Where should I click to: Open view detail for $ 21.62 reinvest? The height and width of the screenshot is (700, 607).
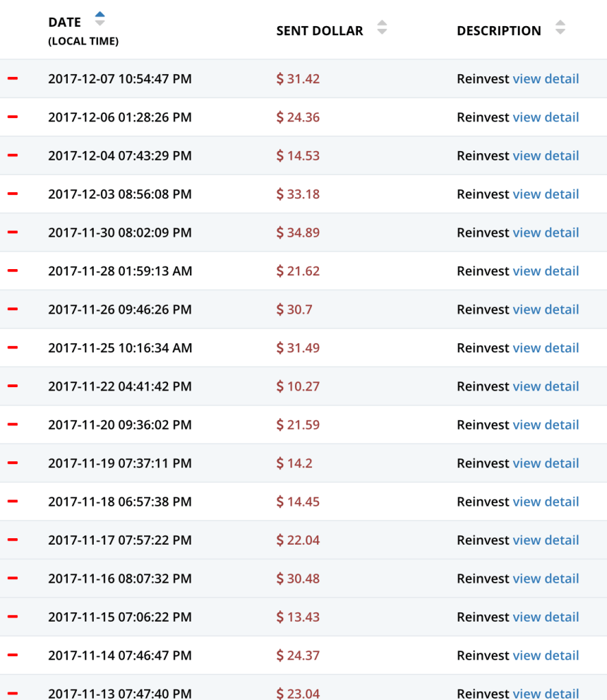coord(546,271)
